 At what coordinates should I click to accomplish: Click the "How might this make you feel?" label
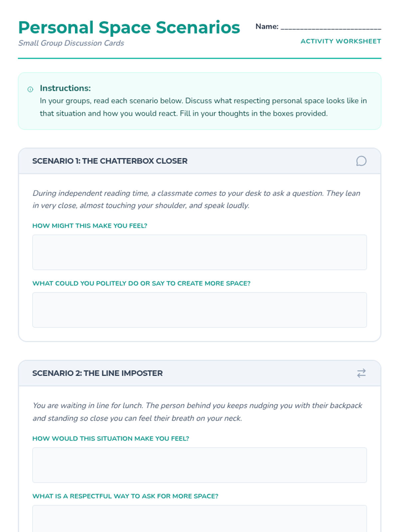tap(90, 226)
